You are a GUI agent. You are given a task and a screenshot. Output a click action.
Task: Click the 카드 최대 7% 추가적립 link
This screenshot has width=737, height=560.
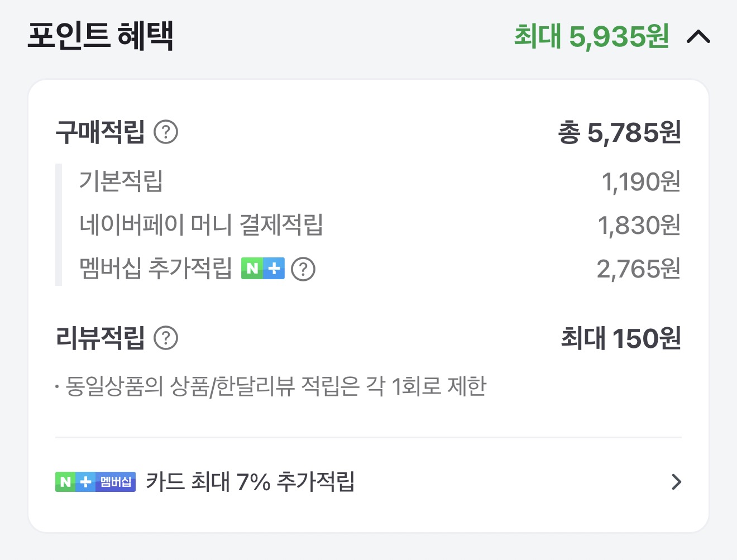point(250,481)
